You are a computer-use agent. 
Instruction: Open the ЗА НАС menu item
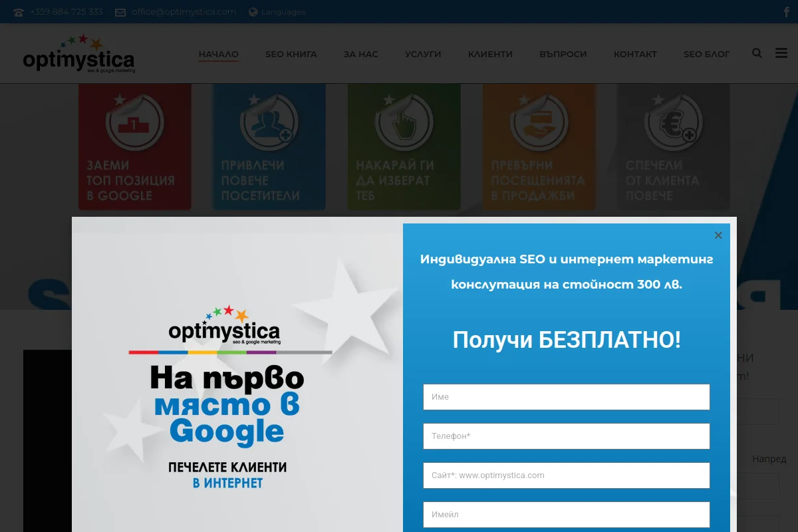pos(361,55)
